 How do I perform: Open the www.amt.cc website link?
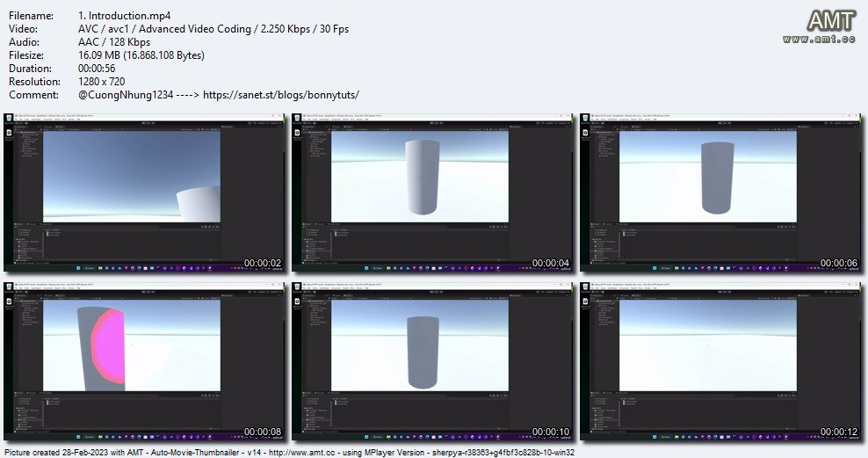819,40
